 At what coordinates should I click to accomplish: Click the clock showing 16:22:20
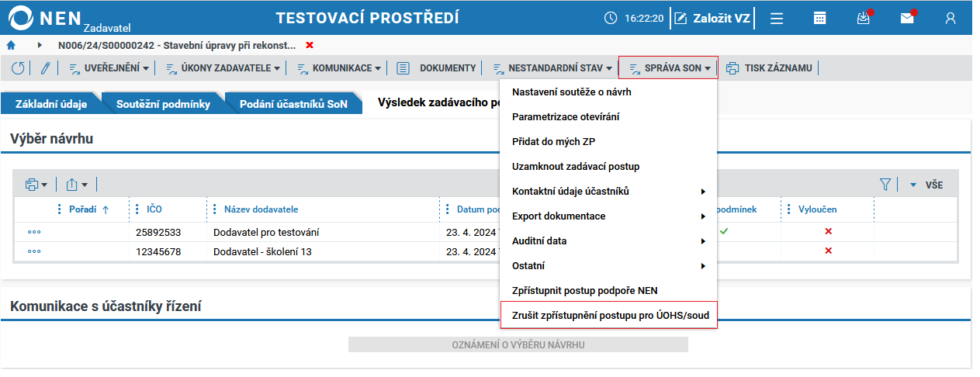[x=634, y=18]
